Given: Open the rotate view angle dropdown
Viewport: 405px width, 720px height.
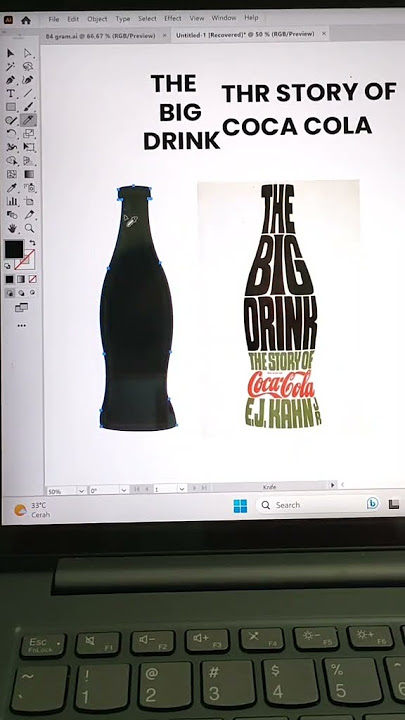Looking at the screenshot, I should tap(124, 490).
